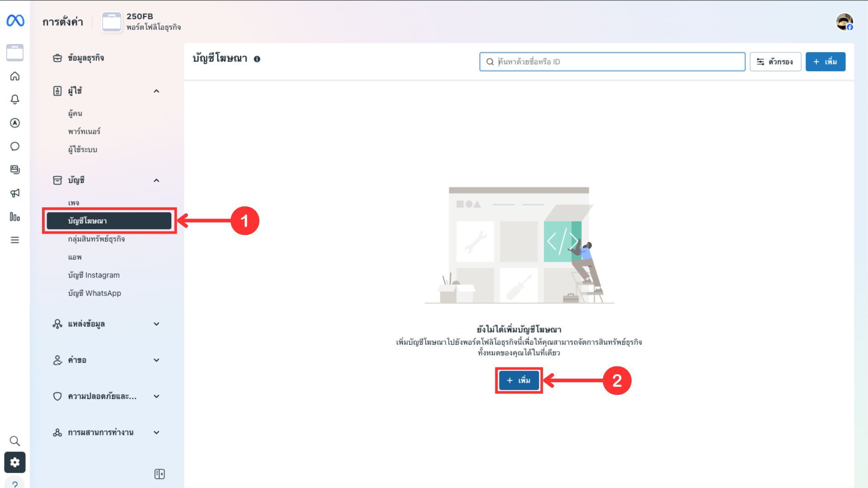Click the 250FB portfolio thumbnail icon
Viewport: 868px width, 488px height.
click(112, 22)
